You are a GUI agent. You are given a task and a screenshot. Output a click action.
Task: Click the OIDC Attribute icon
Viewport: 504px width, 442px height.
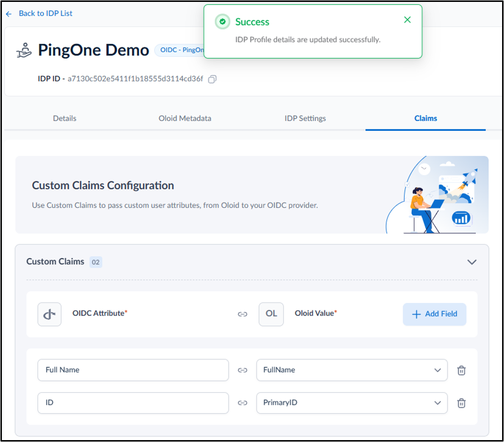pyautogui.click(x=49, y=314)
